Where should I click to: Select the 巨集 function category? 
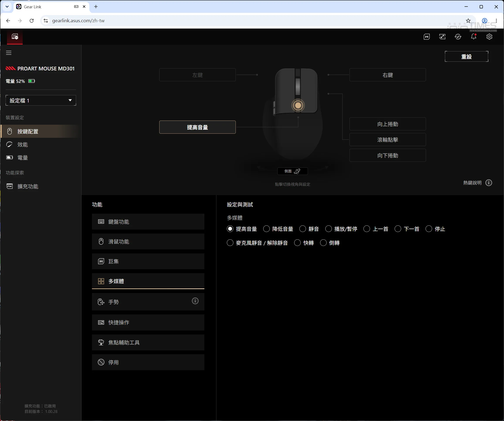click(148, 261)
